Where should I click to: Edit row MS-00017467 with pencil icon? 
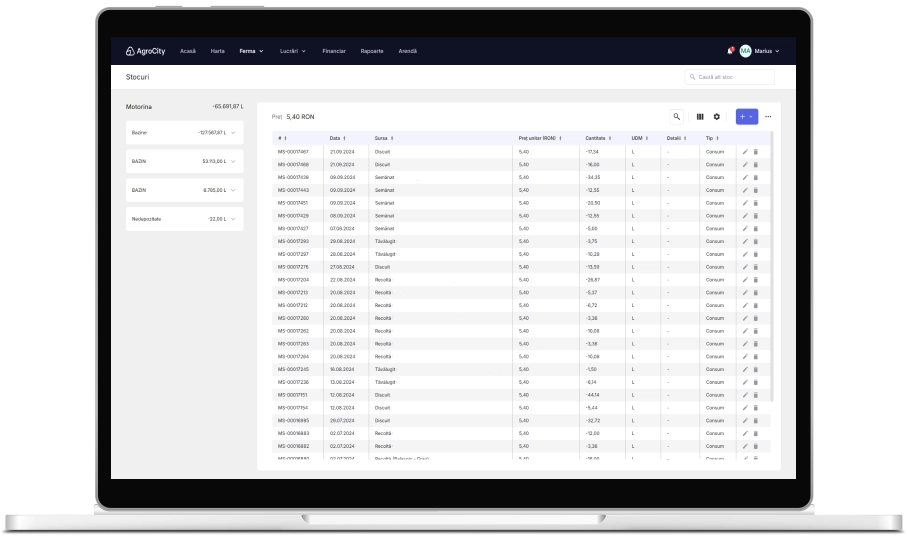pyautogui.click(x=745, y=151)
